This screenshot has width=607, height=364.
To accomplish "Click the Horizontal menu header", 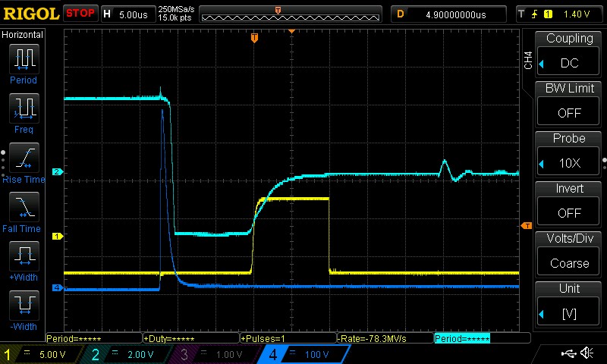I will (23, 35).
